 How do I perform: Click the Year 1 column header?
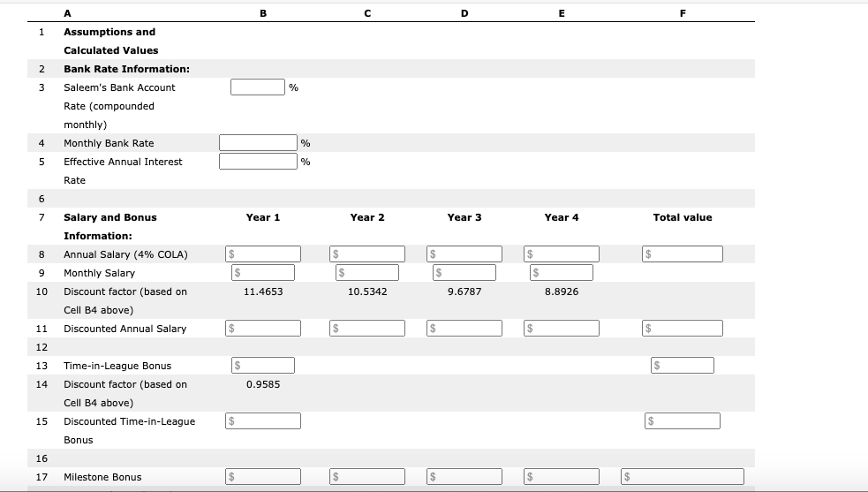(263, 217)
